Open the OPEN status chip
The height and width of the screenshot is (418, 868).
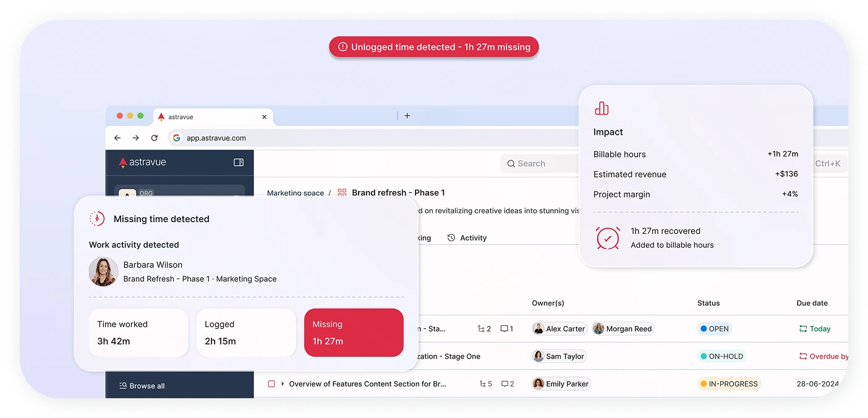tap(715, 329)
